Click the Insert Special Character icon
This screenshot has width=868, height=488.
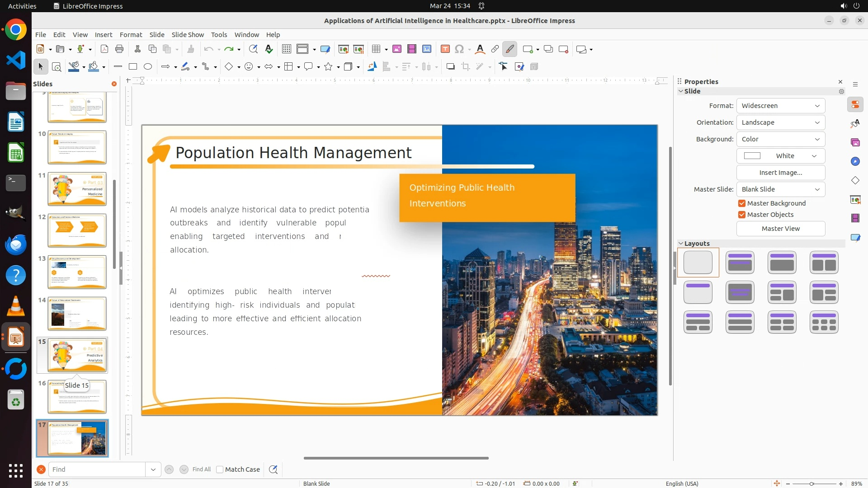pyautogui.click(x=459, y=49)
